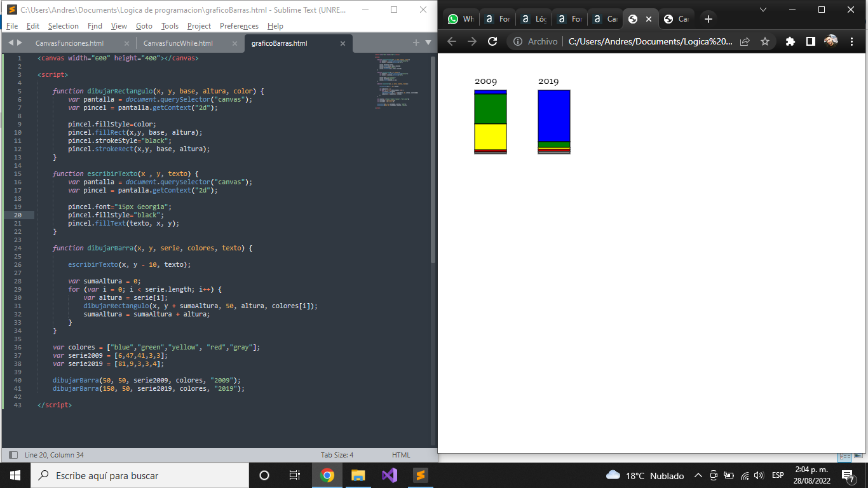Open the Project menu
Viewport: 868px width, 488px height.
point(199,26)
